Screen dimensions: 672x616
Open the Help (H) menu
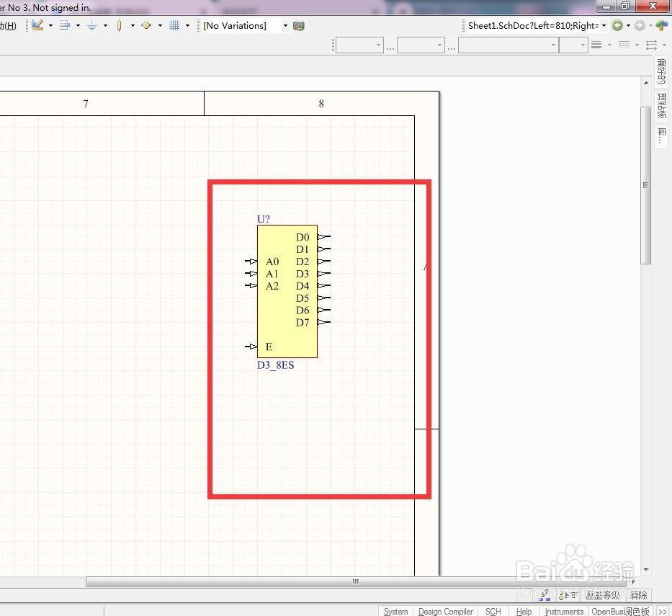click(x=8, y=26)
